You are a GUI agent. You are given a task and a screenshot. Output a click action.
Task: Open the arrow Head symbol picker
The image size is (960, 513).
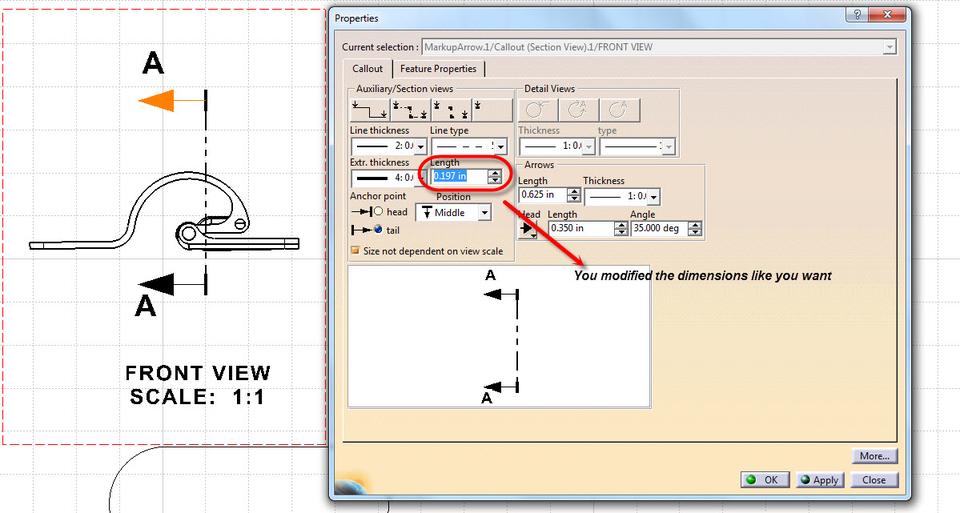coord(527,229)
